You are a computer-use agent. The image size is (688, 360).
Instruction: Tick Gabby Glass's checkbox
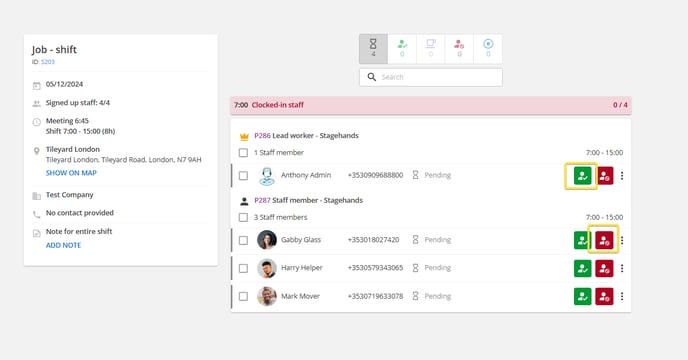[243, 240]
